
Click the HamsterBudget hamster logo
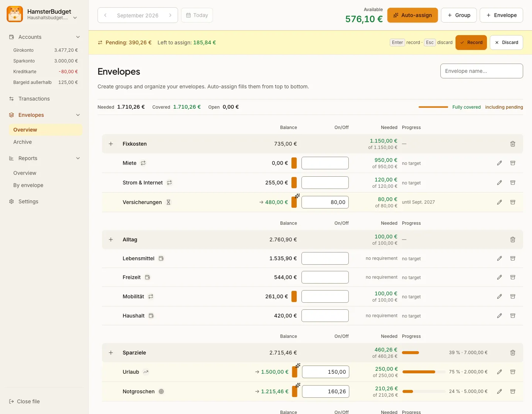(15, 14)
